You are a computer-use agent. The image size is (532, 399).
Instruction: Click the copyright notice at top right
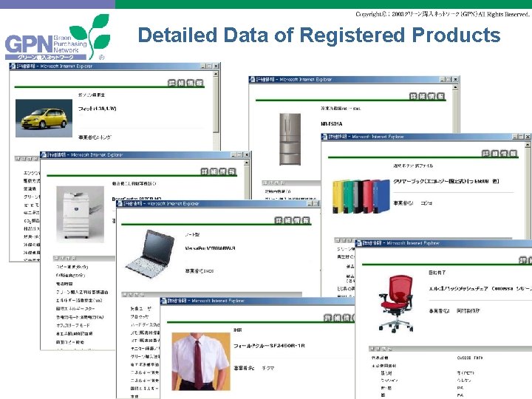click(443, 14)
